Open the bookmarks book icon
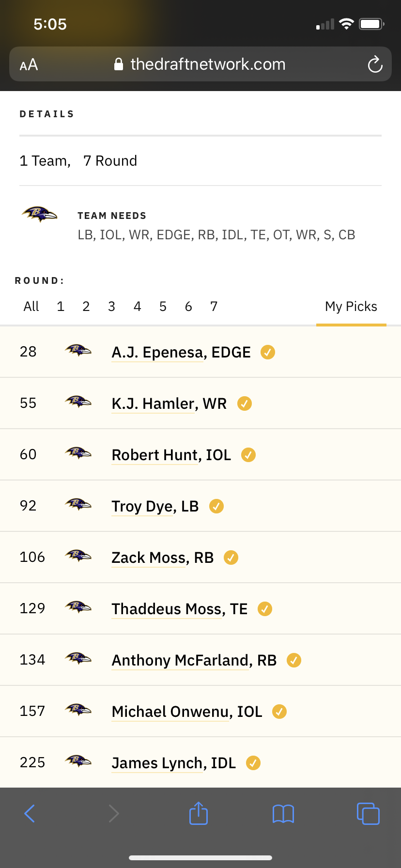The image size is (401, 868). [283, 814]
